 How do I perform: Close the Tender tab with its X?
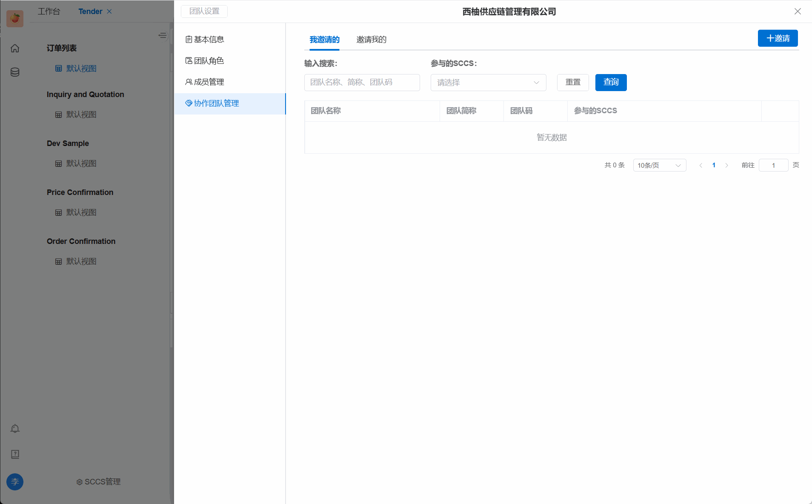[x=109, y=11]
